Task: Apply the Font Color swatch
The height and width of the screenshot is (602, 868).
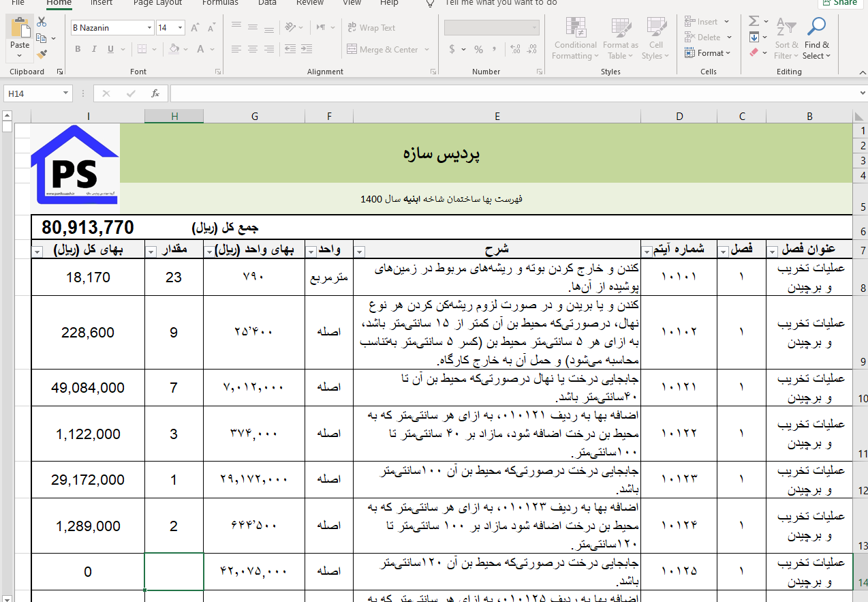Action: (x=201, y=49)
